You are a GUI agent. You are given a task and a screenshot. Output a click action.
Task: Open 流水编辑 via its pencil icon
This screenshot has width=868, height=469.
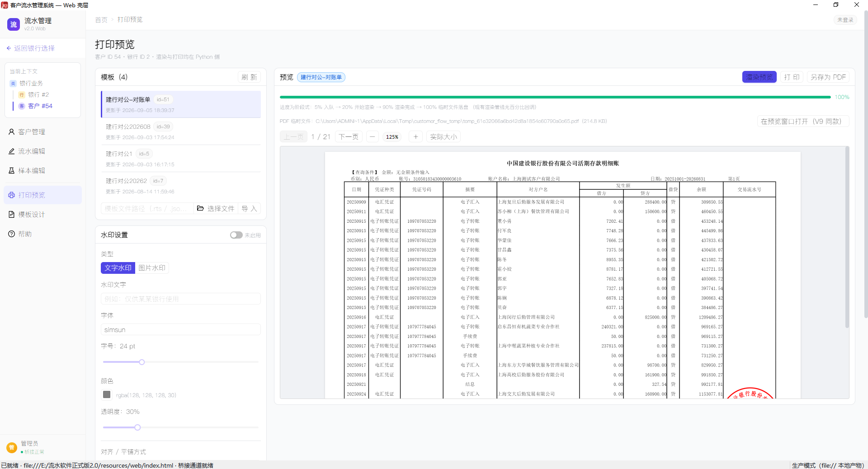click(x=12, y=151)
